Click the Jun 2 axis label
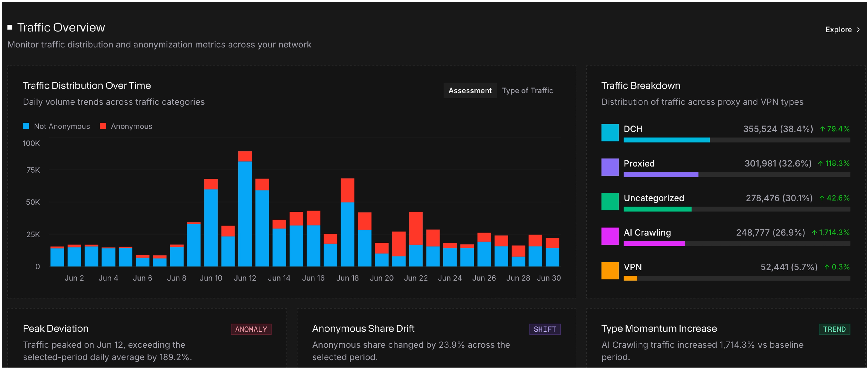 (x=74, y=278)
